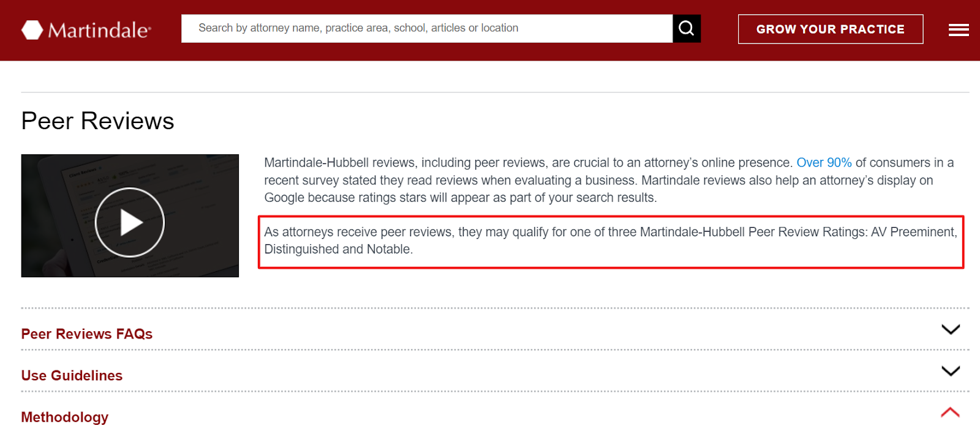Click the paragraph starting 'Martindale-Hubbell reviews'

(x=609, y=180)
